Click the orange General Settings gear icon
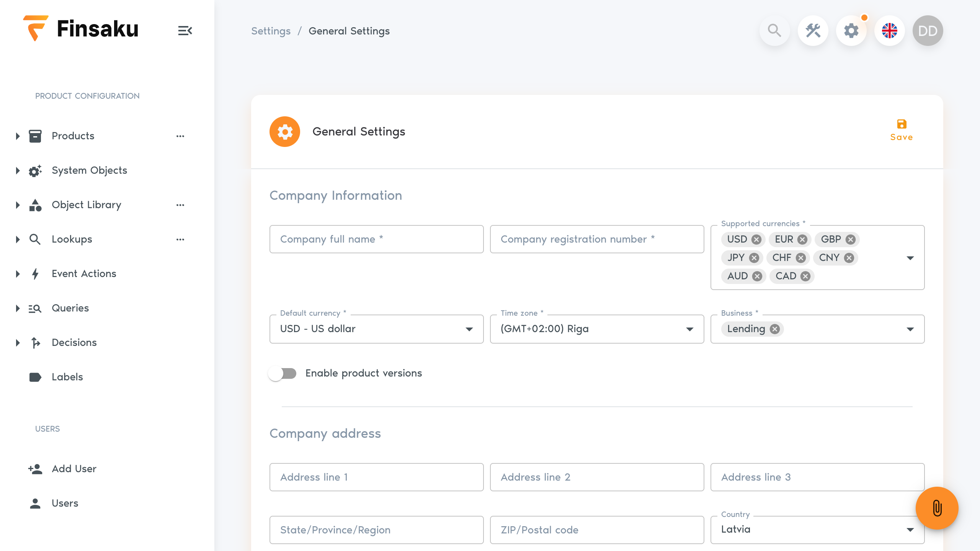The height and width of the screenshot is (551, 980). (285, 132)
